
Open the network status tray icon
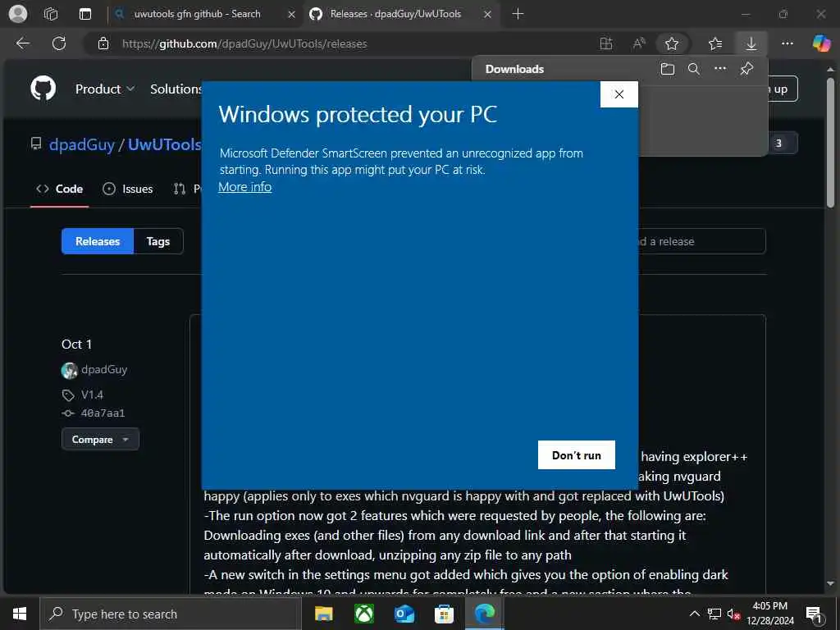click(x=714, y=614)
